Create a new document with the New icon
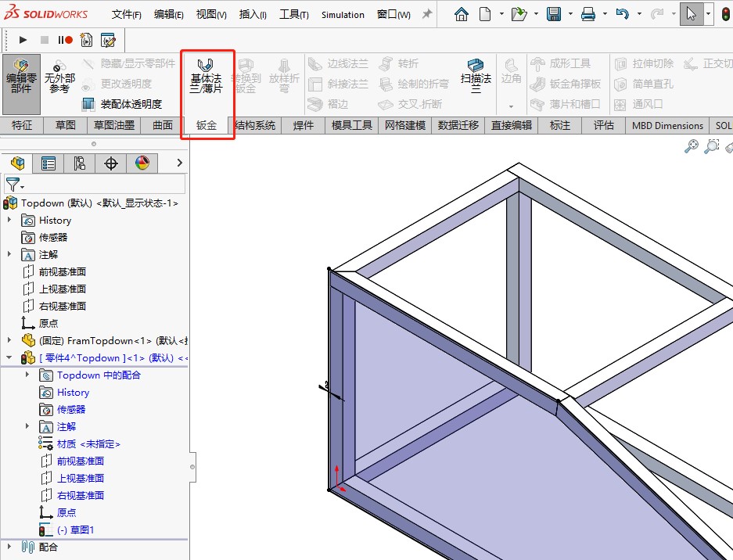The height and width of the screenshot is (560, 733). (485, 14)
